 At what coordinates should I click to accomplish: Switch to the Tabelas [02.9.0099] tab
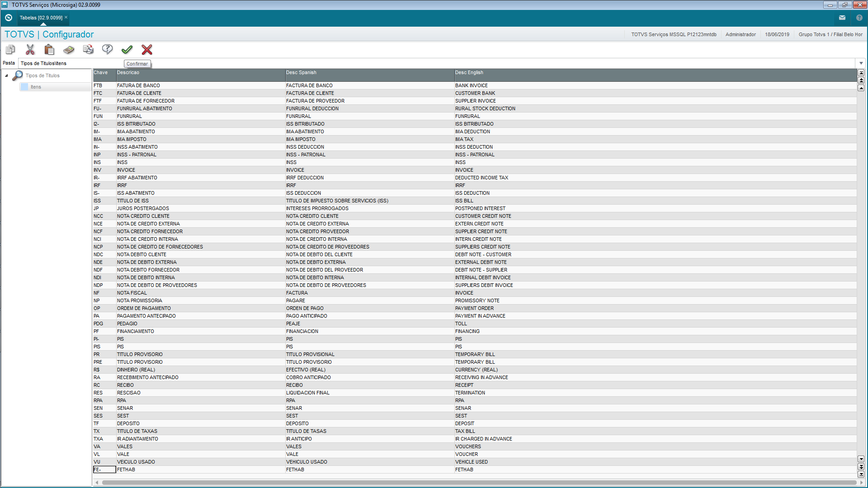(41, 18)
